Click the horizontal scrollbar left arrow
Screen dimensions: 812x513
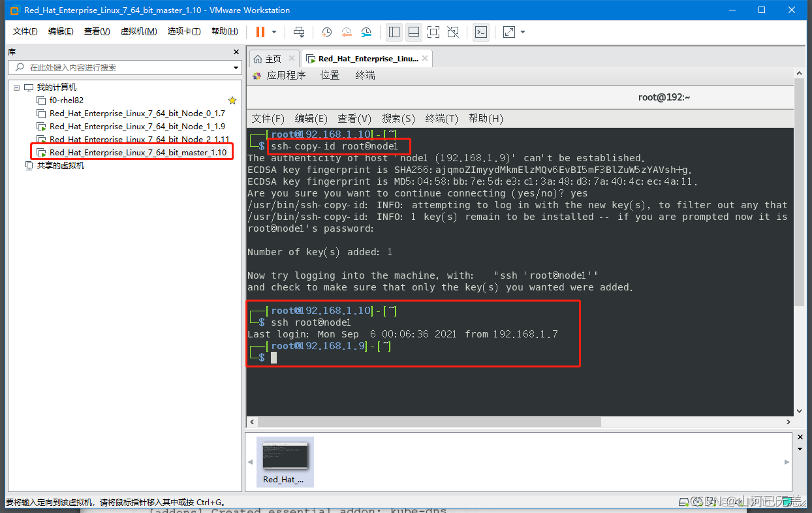[x=252, y=422]
